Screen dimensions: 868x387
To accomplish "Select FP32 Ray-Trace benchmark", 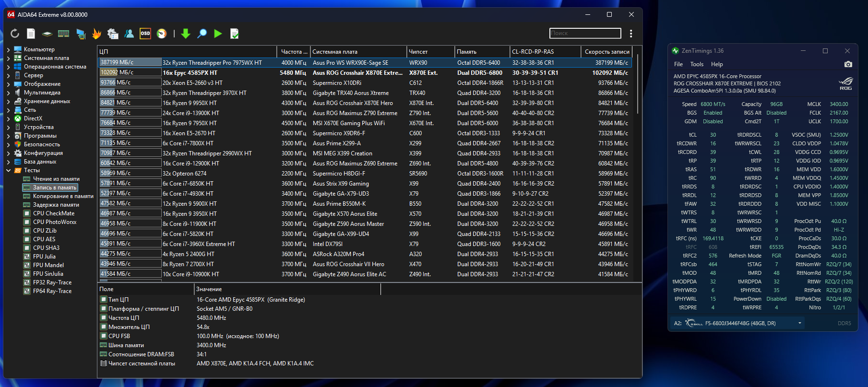I will (x=52, y=282).
